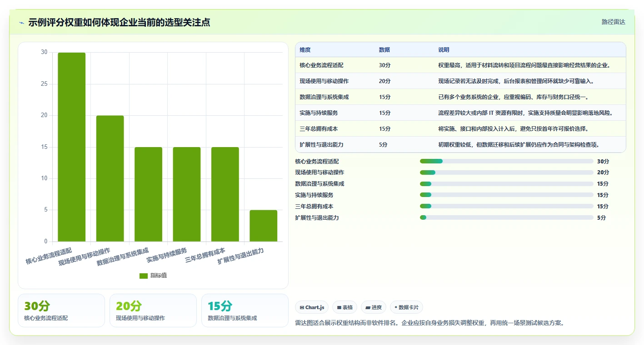Viewport: 644px width, 345px height.
Task: Click the footnote beginning 雷达图适合展示权重结构
Action: (x=429, y=323)
